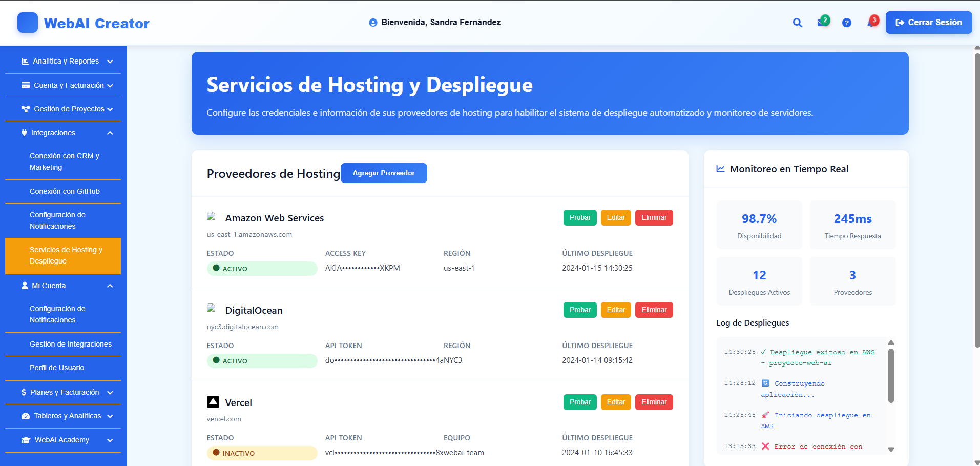Edit the Amazon Web Services provider

coord(616,217)
